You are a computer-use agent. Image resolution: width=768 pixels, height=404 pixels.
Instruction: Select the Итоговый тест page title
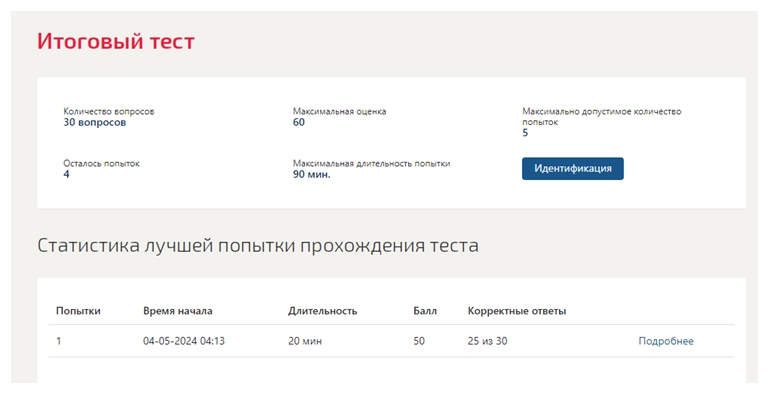click(x=116, y=41)
